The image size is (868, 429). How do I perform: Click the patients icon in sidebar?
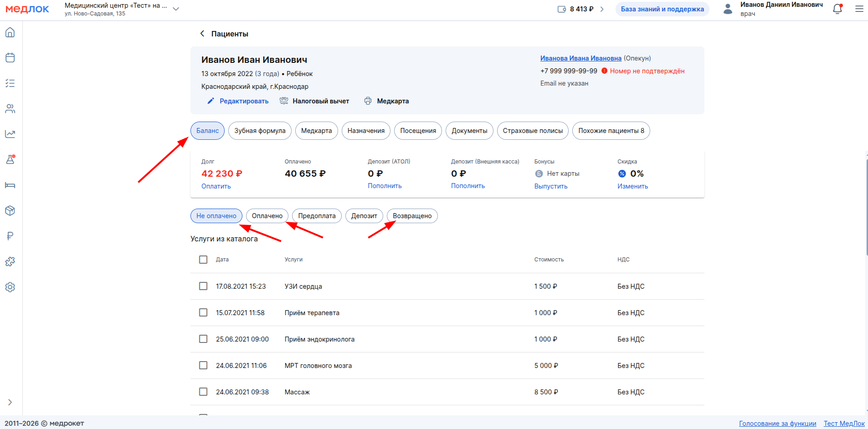(10, 109)
